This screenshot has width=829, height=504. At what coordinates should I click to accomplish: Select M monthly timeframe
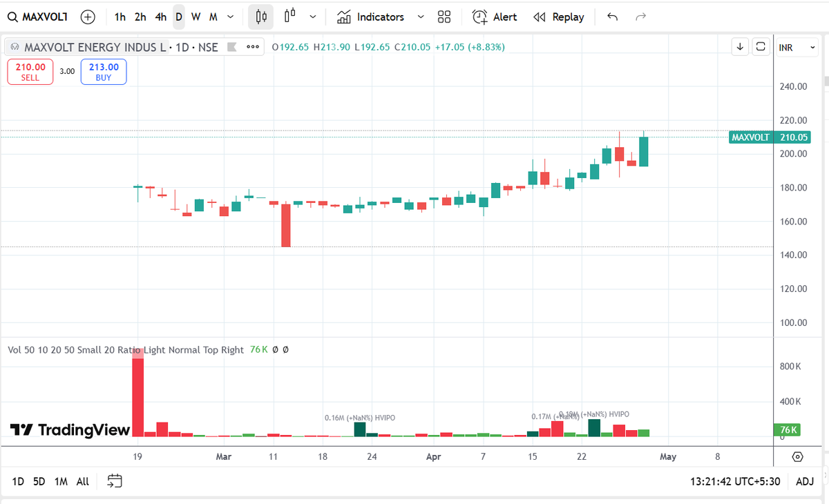click(x=213, y=17)
